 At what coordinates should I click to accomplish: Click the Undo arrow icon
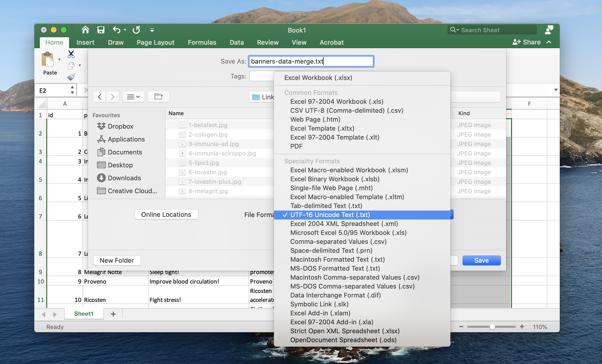tap(116, 30)
